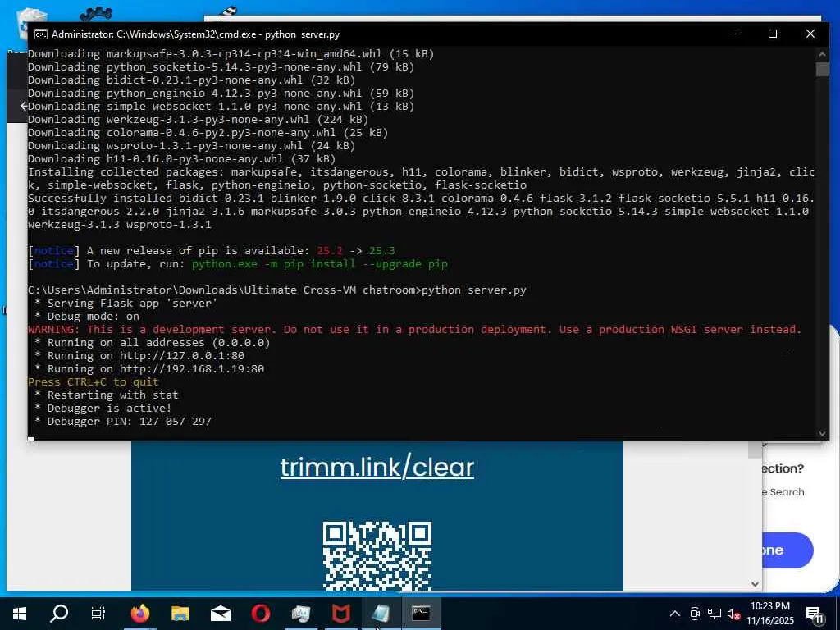Click 'Downloading werkzeug-3.1.3' line
840x630 pixels.
(198, 120)
